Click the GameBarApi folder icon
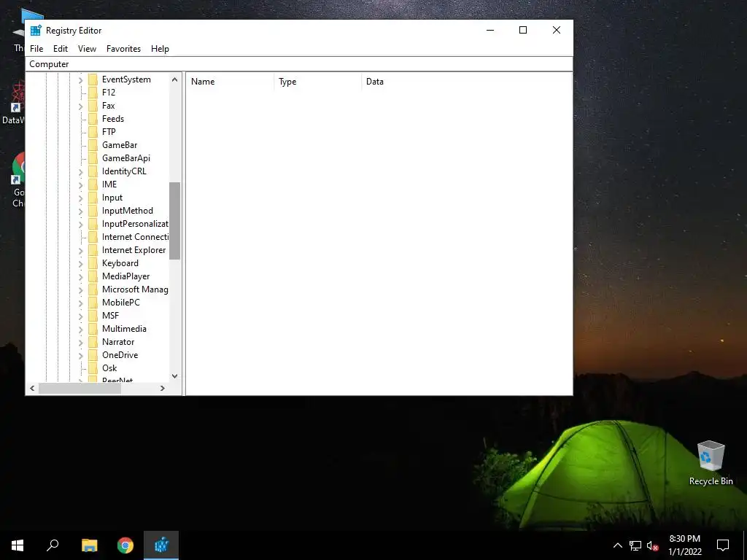 93,158
